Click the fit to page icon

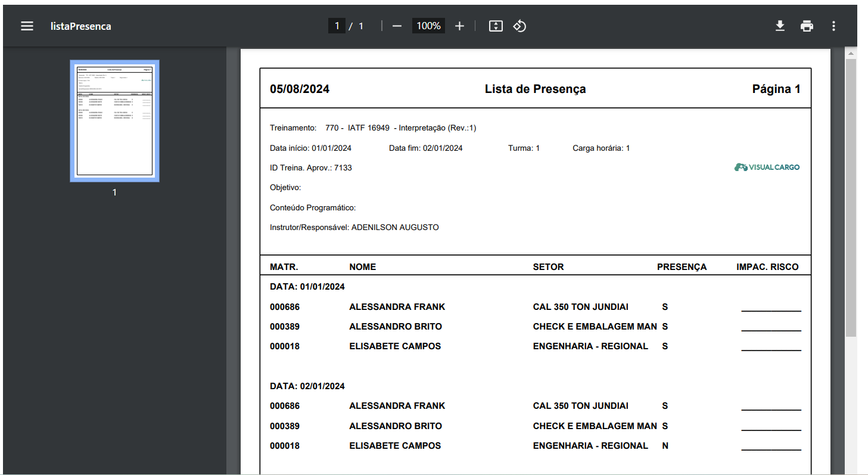[496, 26]
